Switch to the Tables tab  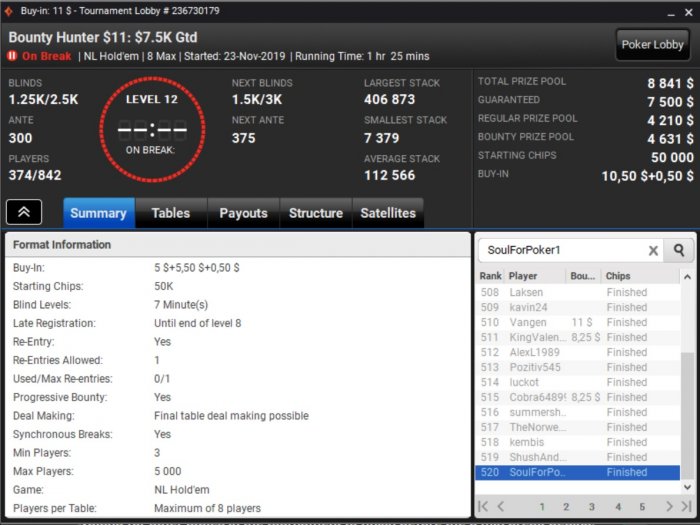171,213
